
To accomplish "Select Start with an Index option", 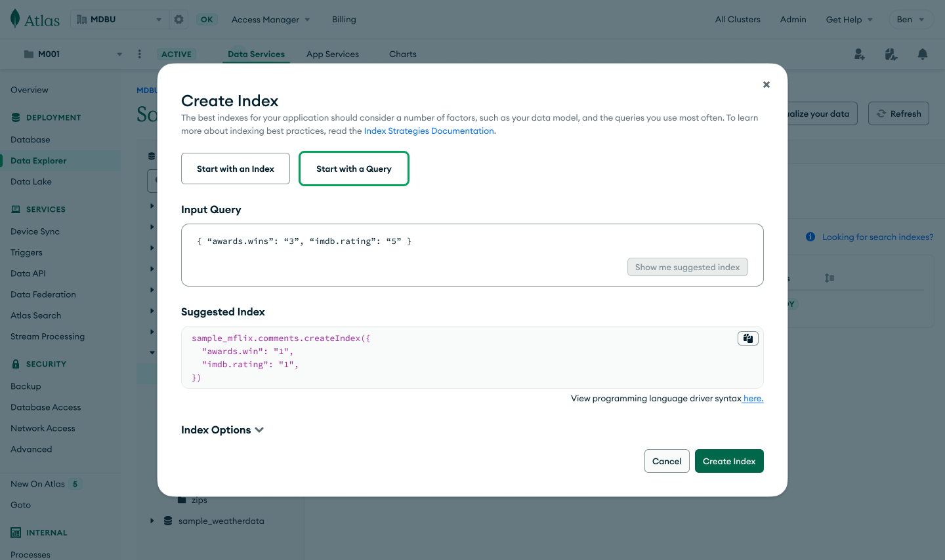I will tap(236, 169).
